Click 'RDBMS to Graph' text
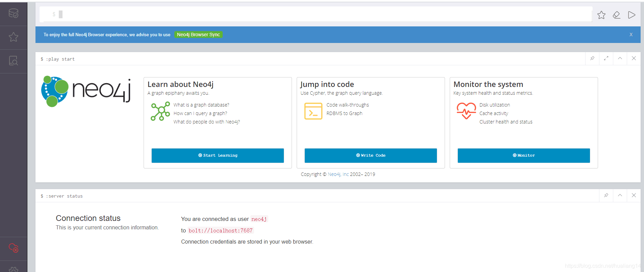The image size is (644, 272). [344, 113]
